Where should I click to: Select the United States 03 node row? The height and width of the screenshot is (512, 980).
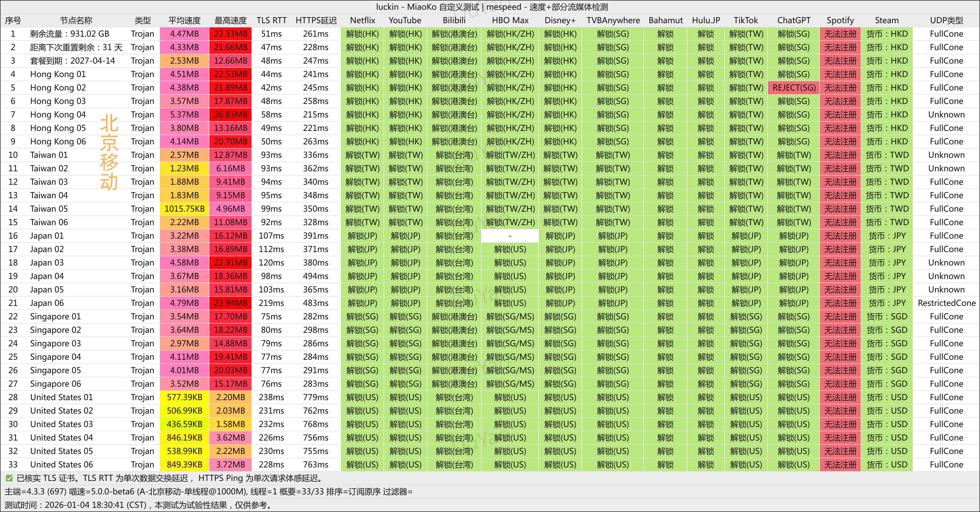(x=61, y=424)
